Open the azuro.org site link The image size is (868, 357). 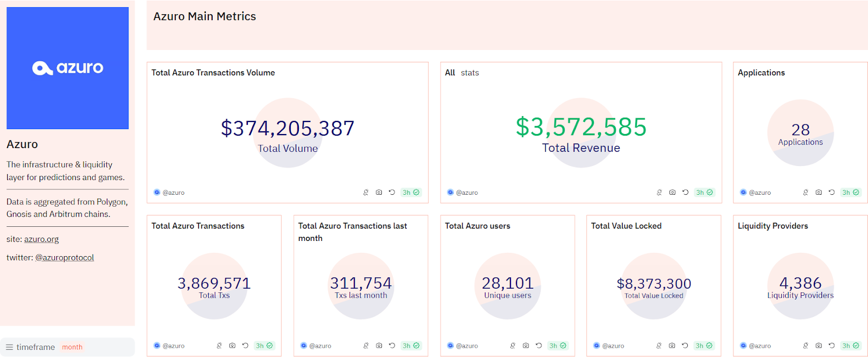point(41,239)
